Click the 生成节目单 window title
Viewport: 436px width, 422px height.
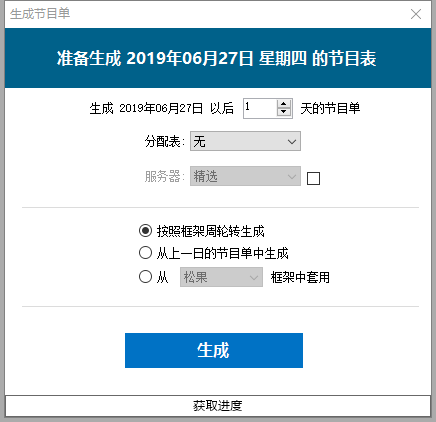40,14
